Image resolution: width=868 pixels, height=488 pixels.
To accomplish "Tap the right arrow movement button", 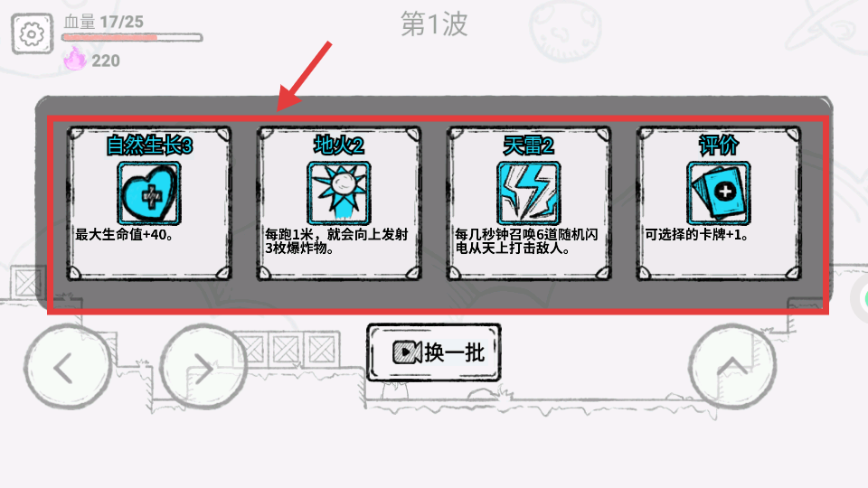I will tap(203, 368).
